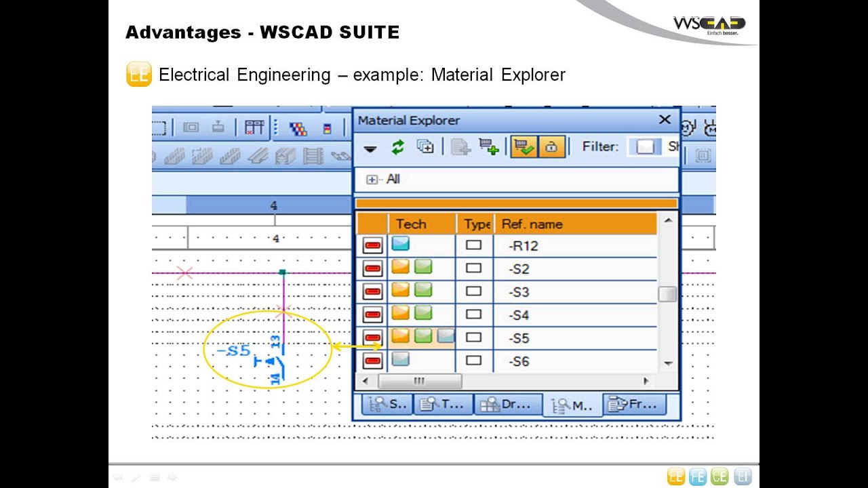This screenshot has height=488, width=868.
Task: Click the grey-blue EI icon at slide bottom
Action: [x=743, y=476]
